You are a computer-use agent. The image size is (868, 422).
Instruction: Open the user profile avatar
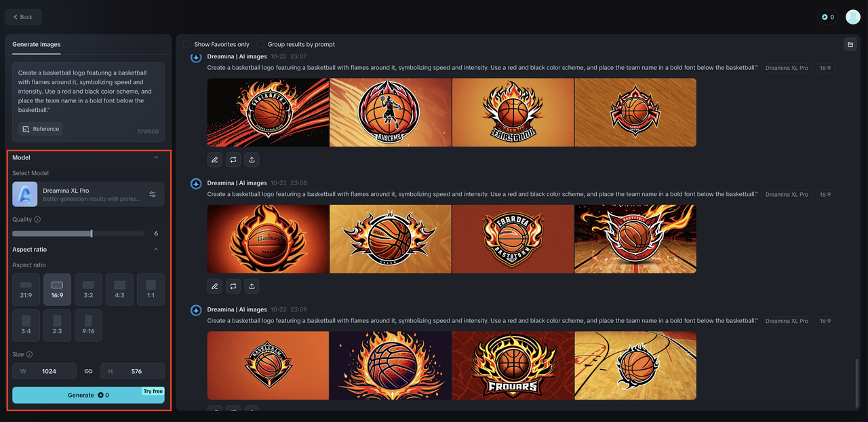[852, 17]
